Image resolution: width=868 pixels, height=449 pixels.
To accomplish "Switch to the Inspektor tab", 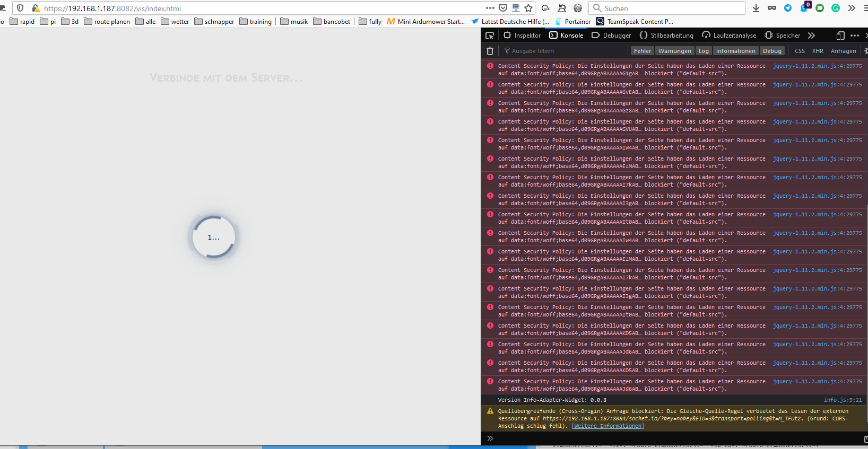I will pos(522,36).
